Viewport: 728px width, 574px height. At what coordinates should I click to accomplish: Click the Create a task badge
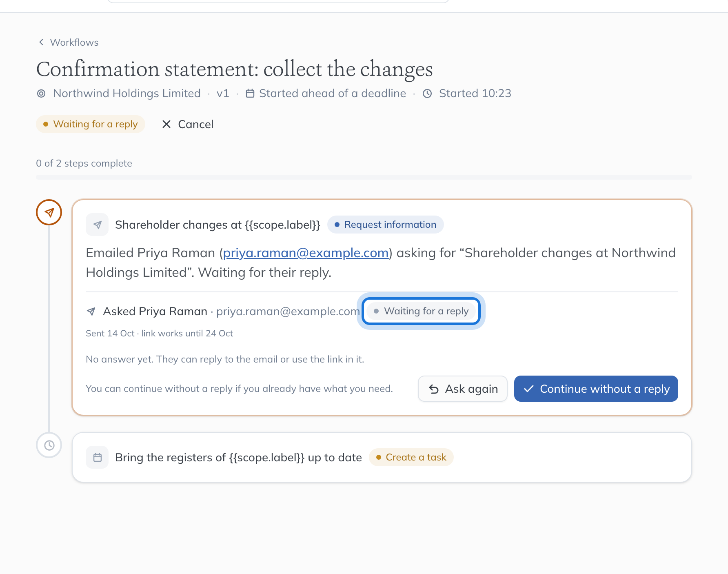tap(411, 457)
